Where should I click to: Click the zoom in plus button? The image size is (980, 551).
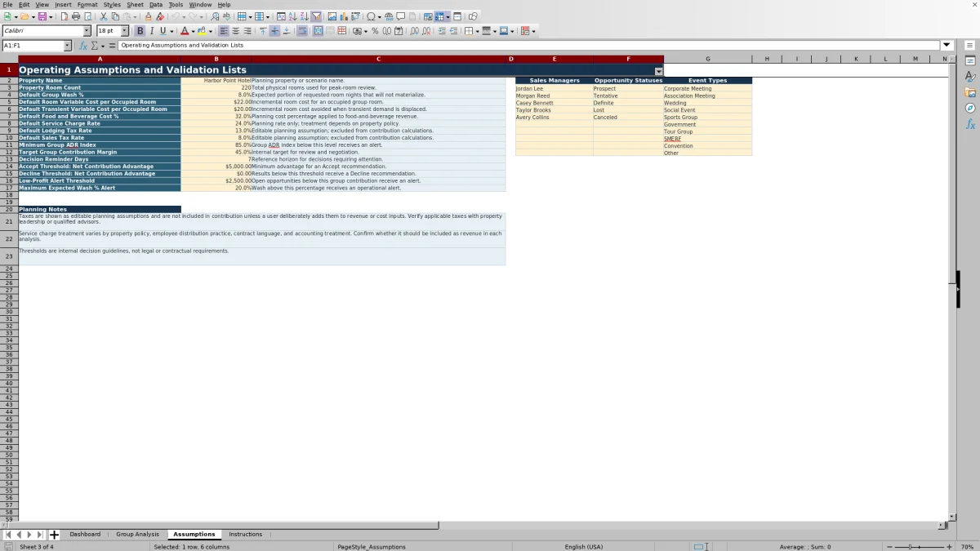click(949, 547)
